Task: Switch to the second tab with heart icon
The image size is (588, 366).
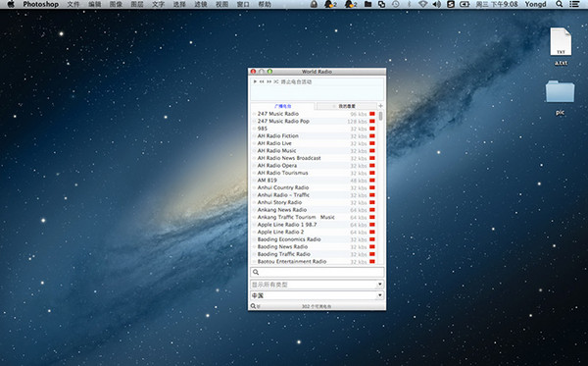Action: point(347,106)
